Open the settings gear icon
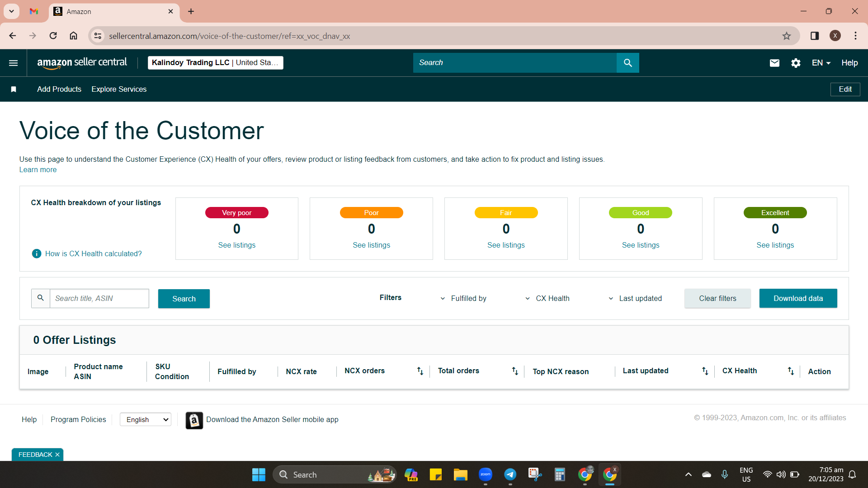868x488 pixels. 796,63
